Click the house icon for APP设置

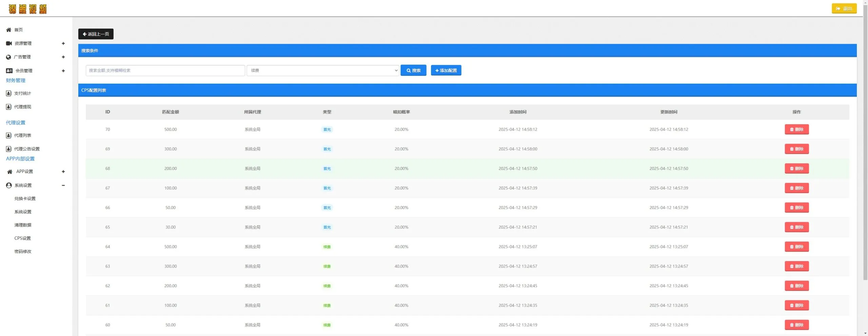[x=10, y=172]
